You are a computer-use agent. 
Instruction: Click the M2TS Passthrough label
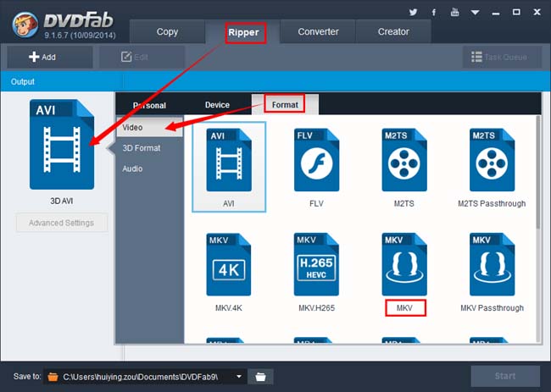pos(492,203)
